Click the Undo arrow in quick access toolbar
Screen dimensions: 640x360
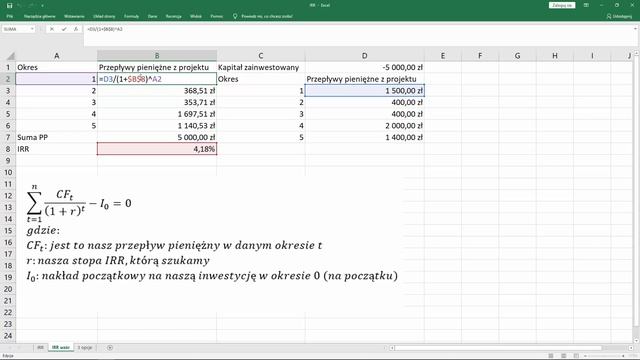tap(20, 5)
